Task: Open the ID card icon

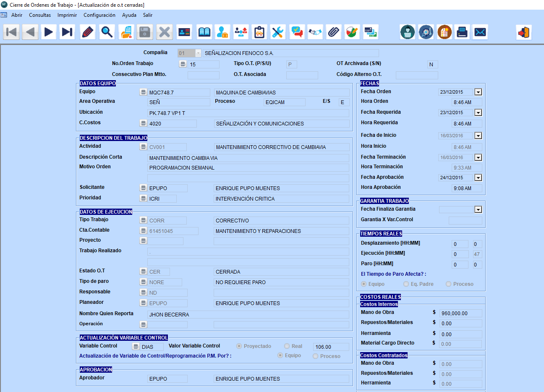Action: [x=184, y=32]
